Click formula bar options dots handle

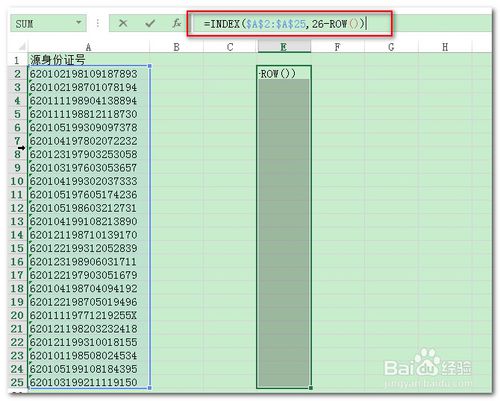(98, 23)
